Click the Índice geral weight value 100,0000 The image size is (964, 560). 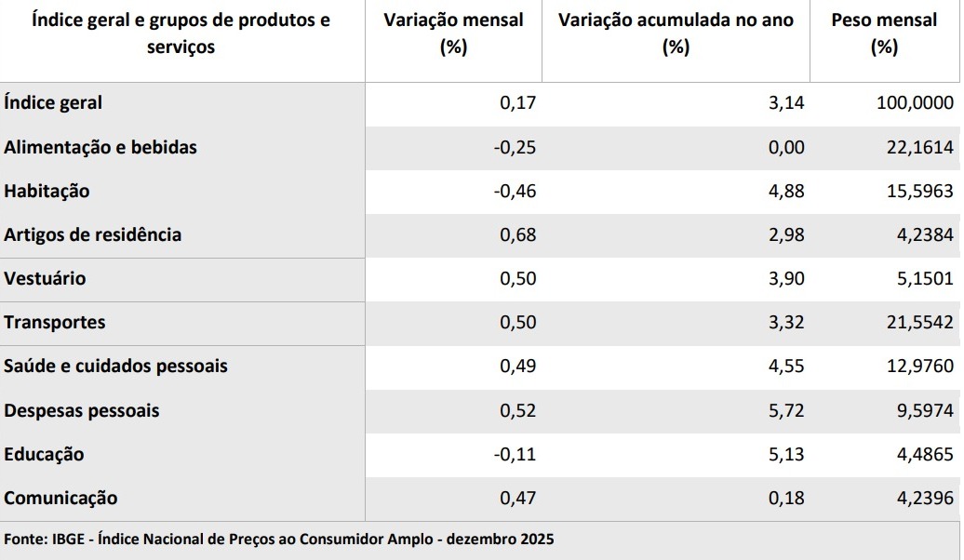point(915,103)
